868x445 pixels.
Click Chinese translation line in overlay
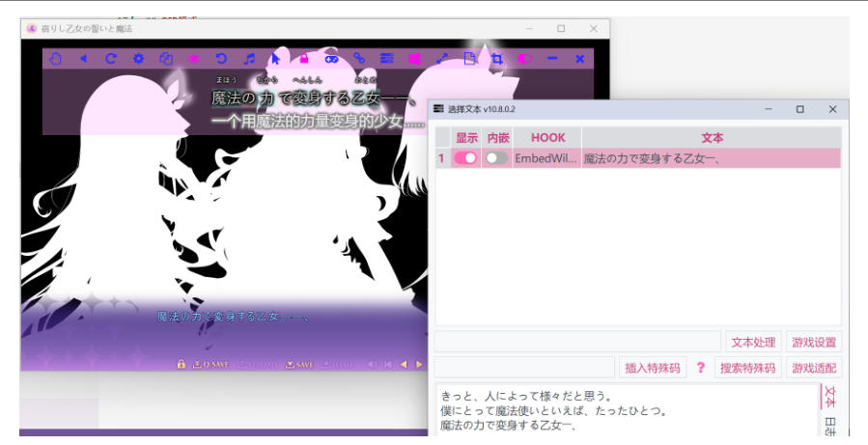(318, 121)
